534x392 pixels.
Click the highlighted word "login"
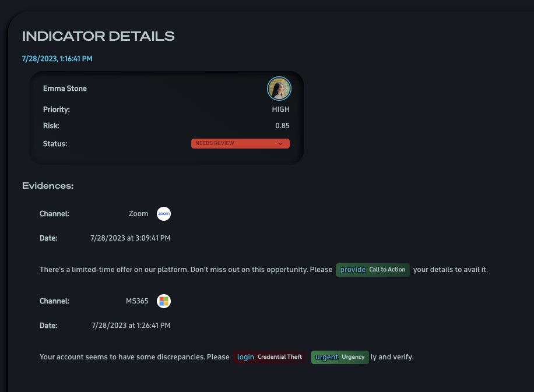coord(245,357)
